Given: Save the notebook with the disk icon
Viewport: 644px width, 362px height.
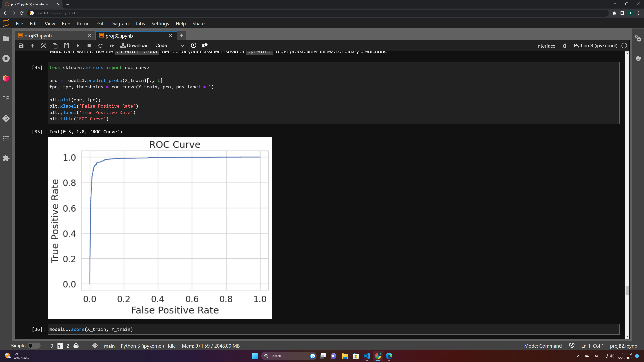Looking at the screenshot, I should pos(21,46).
